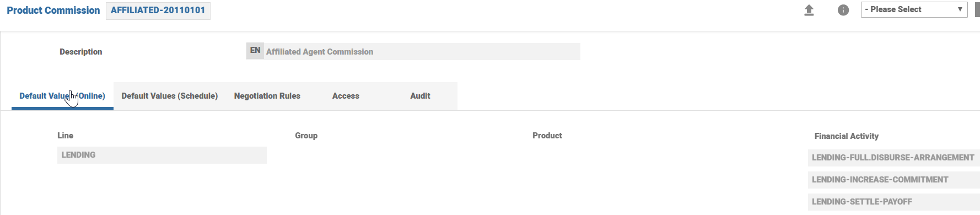Open the Negotiation Rules tab

(x=267, y=96)
